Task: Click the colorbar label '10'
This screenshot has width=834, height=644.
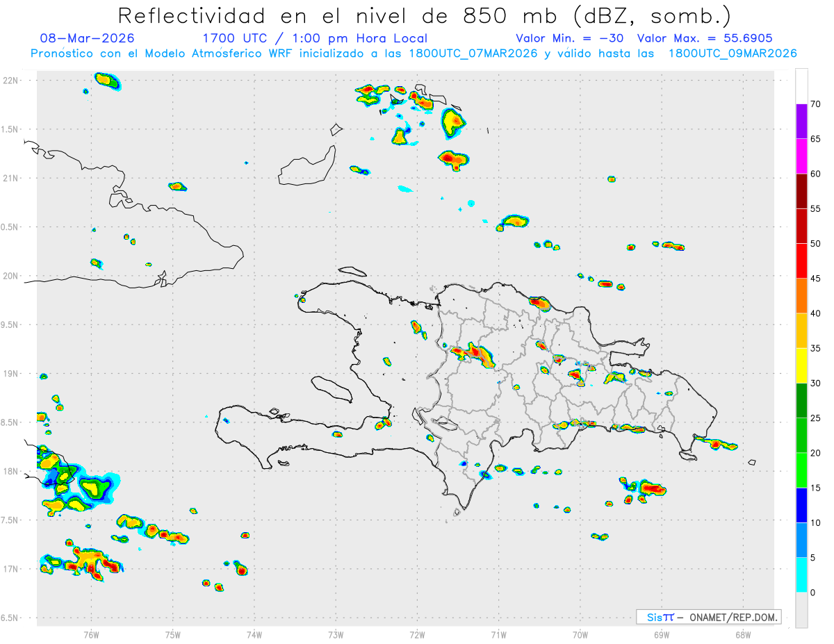Action: [816, 522]
